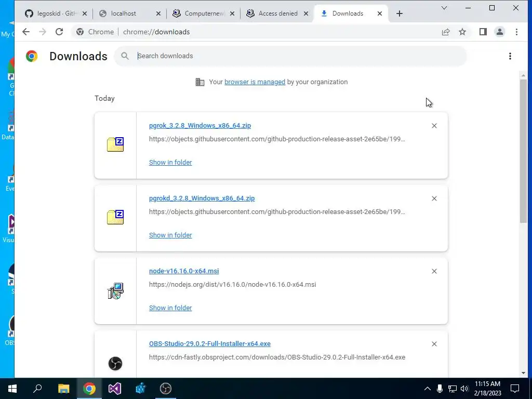Click the Chrome site info chip

[95, 32]
